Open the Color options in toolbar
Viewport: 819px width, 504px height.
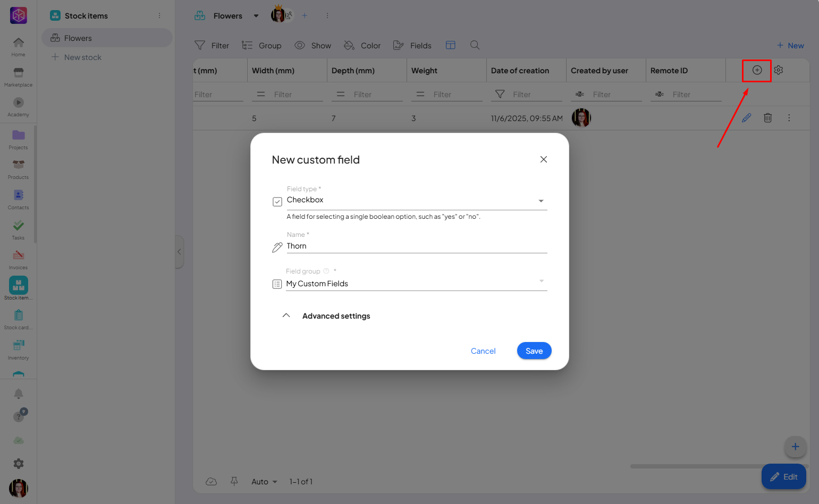tap(362, 46)
